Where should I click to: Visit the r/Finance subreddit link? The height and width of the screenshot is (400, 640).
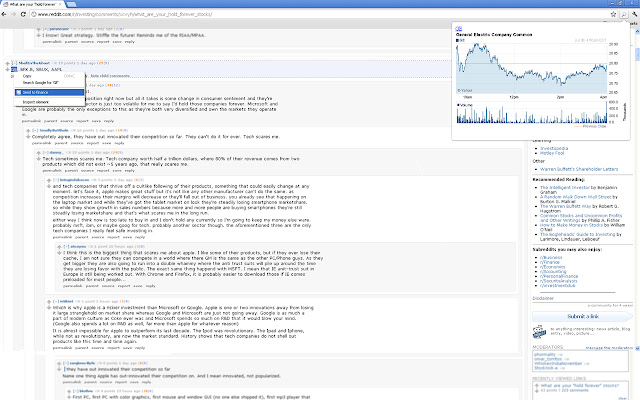tap(549, 262)
